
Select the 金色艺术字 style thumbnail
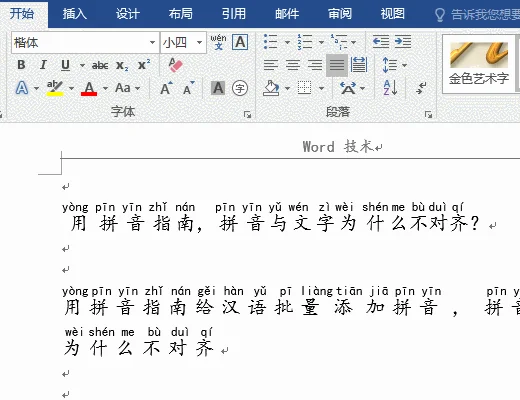(479, 64)
